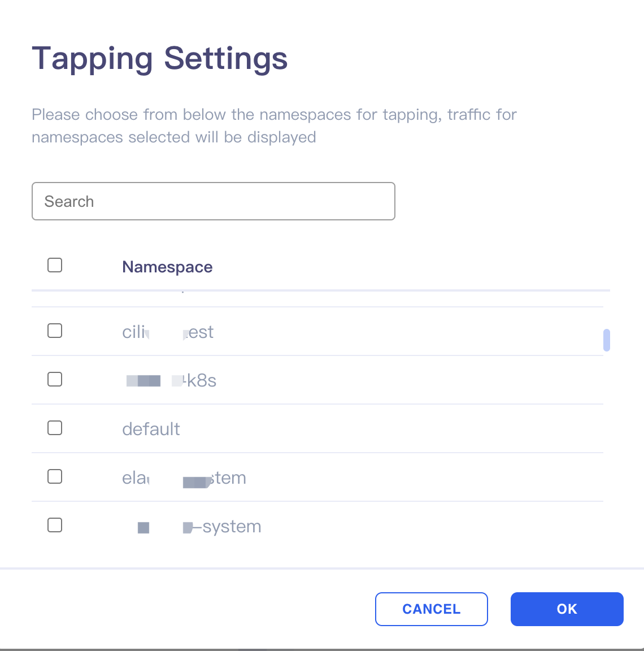Select the default namespace row label
The width and height of the screenshot is (644, 651).
coord(151,429)
